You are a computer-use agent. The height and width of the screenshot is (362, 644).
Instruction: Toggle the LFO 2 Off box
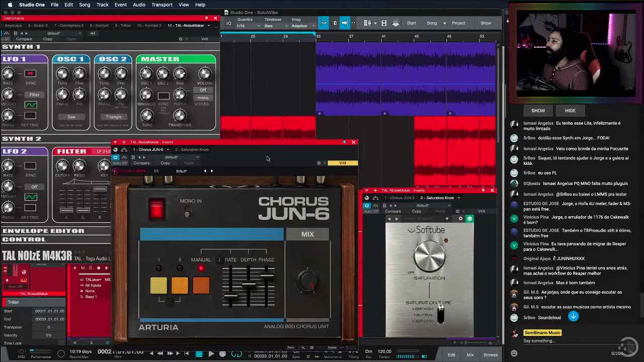(34, 187)
